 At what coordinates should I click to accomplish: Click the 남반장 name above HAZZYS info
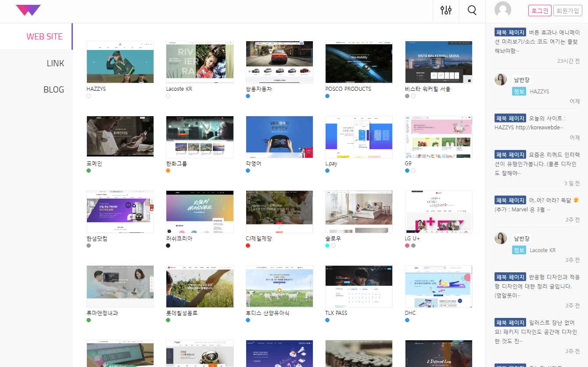(522, 80)
